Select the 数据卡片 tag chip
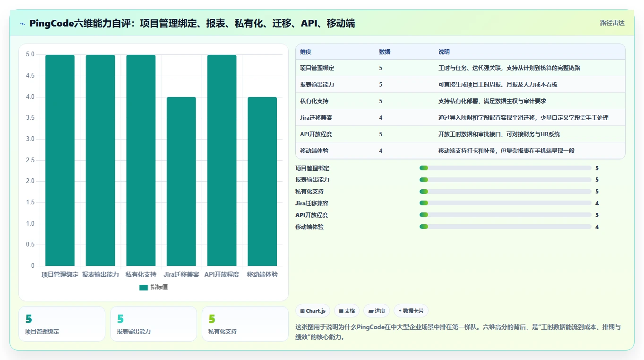The height and width of the screenshot is (360, 644). (x=411, y=311)
